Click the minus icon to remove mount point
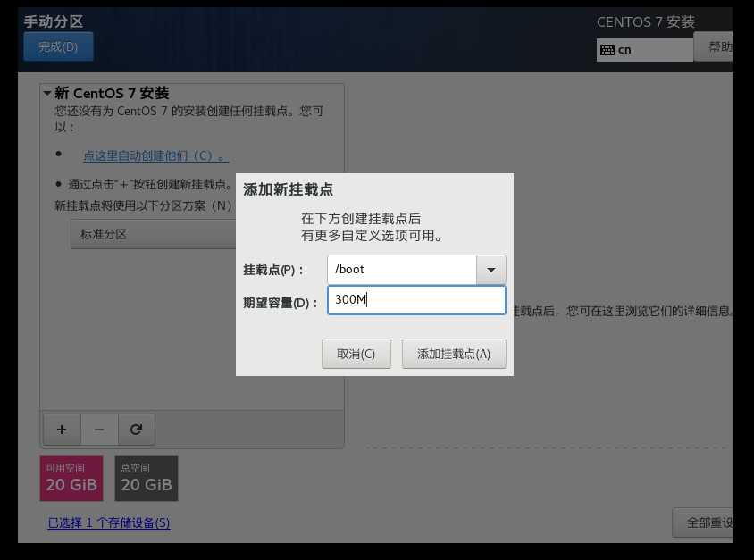 coord(99,430)
